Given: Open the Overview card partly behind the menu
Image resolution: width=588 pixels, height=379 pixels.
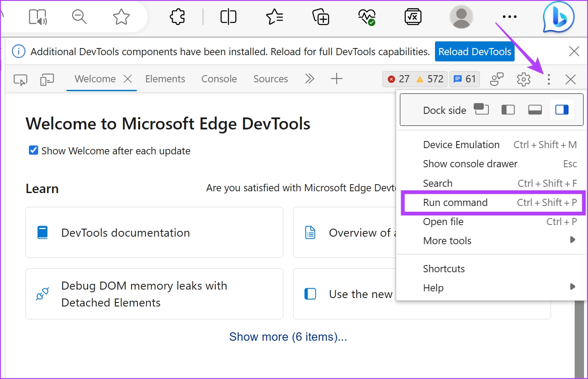Looking at the screenshot, I should click(345, 232).
